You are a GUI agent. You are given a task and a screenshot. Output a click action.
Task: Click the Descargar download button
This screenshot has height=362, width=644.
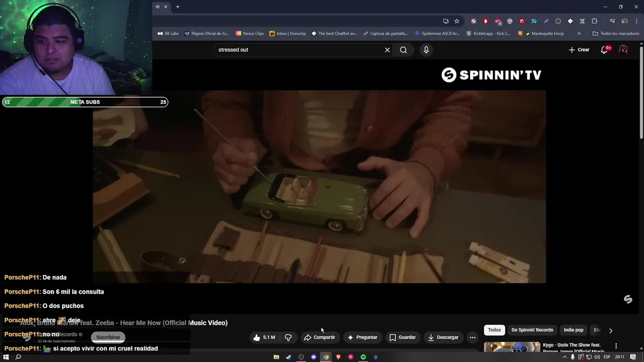click(x=443, y=337)
